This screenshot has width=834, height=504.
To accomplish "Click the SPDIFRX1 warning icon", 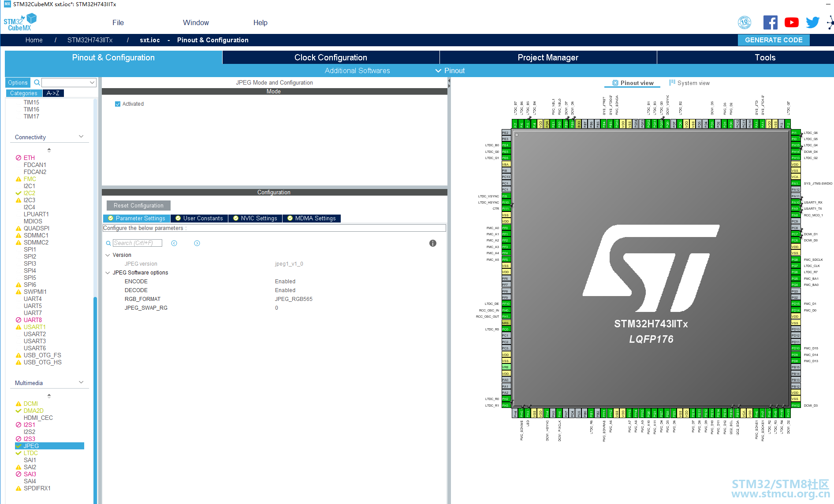I will (x=19, y=488).
